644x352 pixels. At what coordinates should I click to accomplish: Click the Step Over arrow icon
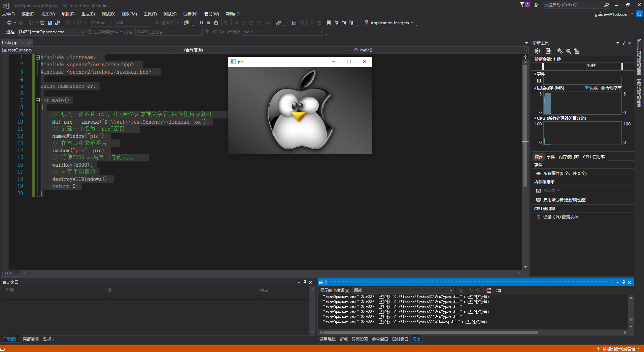pyautogui.click(x=251, y=23)
